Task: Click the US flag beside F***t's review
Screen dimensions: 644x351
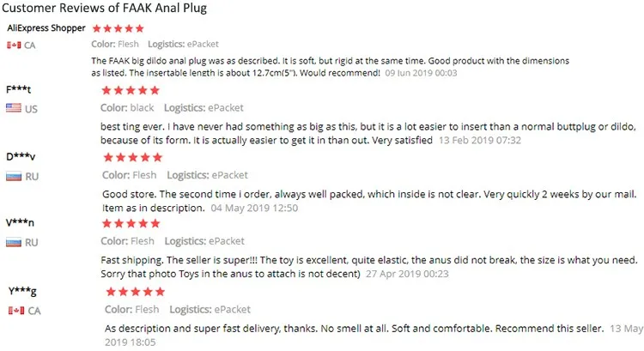Action: click(13, 108)
